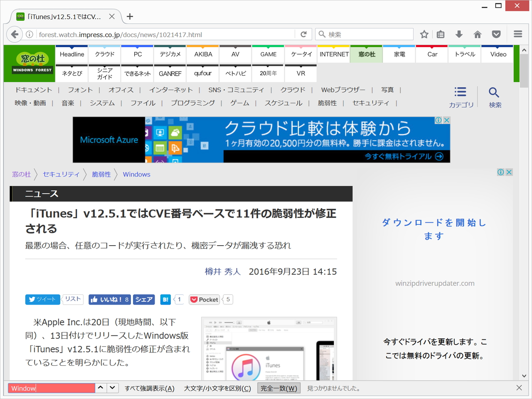Image resolution: width=532 pixels, height=399 pixels.
Task: Open the search engine dropdown in 検索 field
Action: 322,34
